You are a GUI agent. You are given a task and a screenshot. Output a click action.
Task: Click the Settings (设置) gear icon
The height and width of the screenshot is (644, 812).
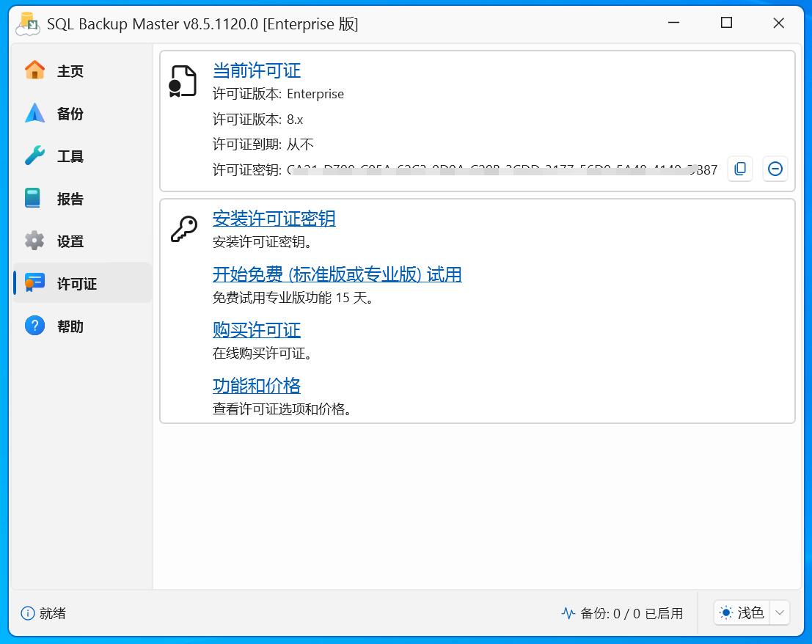pyautogui.click(x=34, y=240)
